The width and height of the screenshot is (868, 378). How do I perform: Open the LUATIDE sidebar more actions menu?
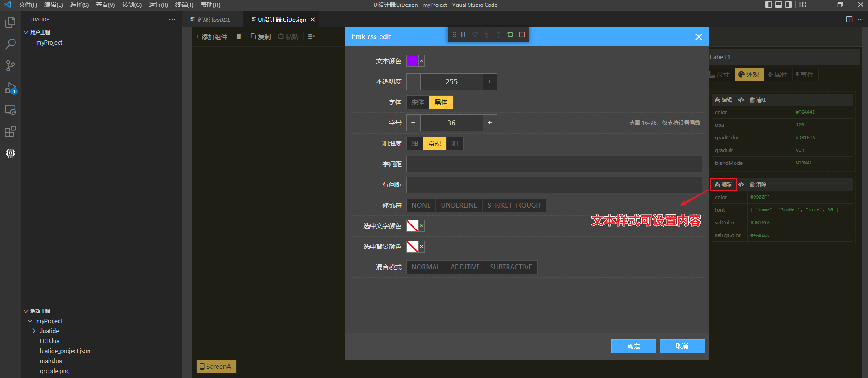172,20
